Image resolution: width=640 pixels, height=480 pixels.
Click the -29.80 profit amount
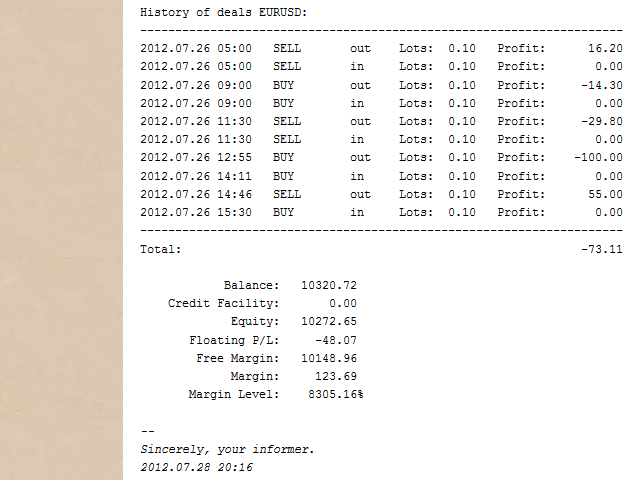(601, 121)
